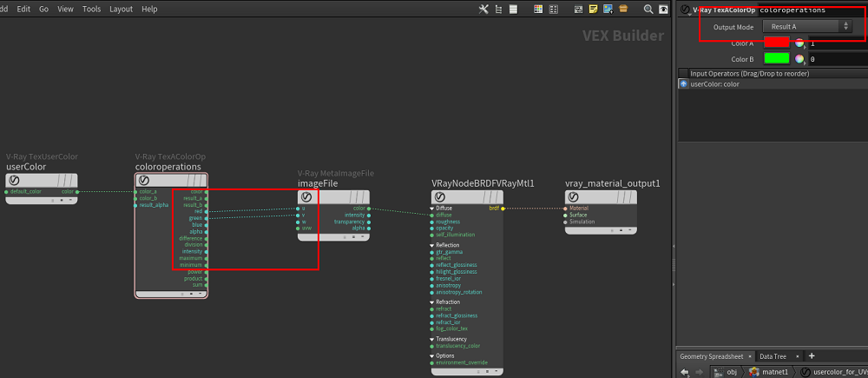The image size is (868, 378).
Task: Click V-Ray logo on coloroperations node
Action: click(144, 180)
